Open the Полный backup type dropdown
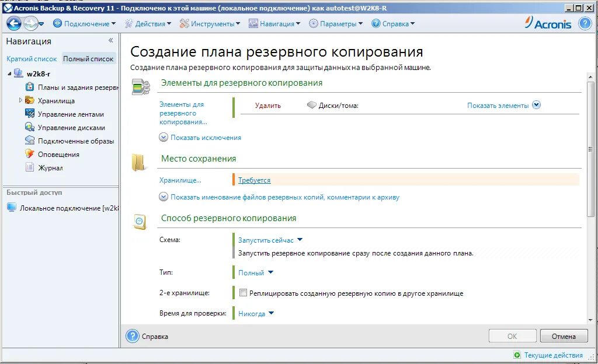 click(256, 272)
